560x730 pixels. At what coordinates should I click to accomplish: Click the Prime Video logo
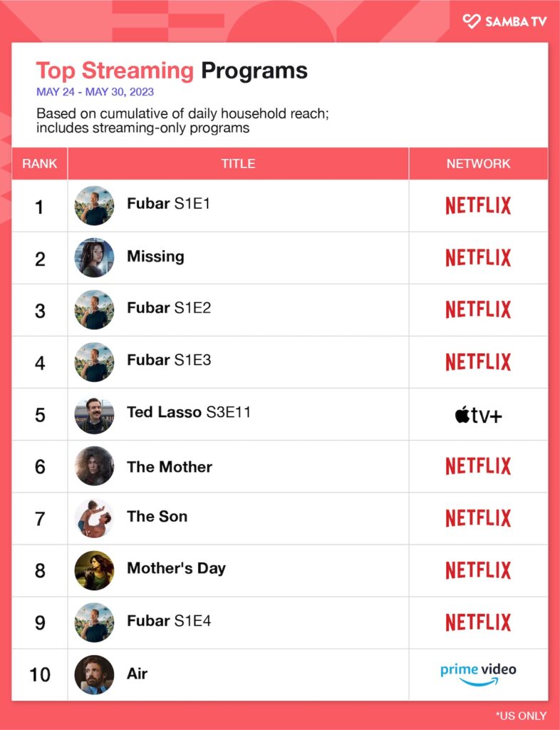pyautogui.click(x=478, y=674)
